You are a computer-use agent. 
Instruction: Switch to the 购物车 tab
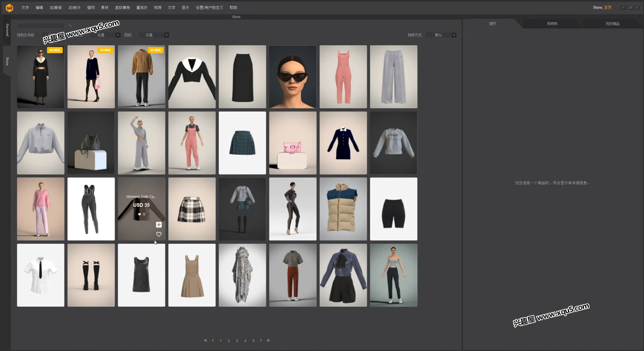click(552, 24)
